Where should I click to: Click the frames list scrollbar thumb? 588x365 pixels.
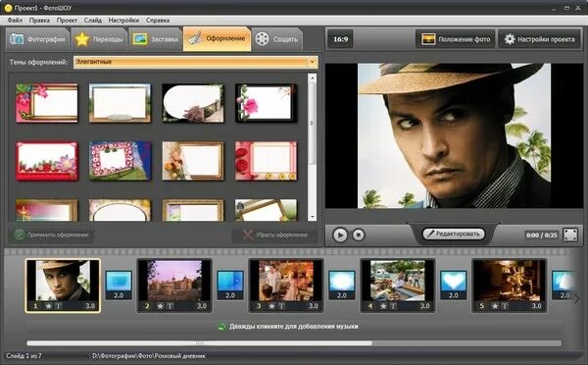(x=312, y=124)
